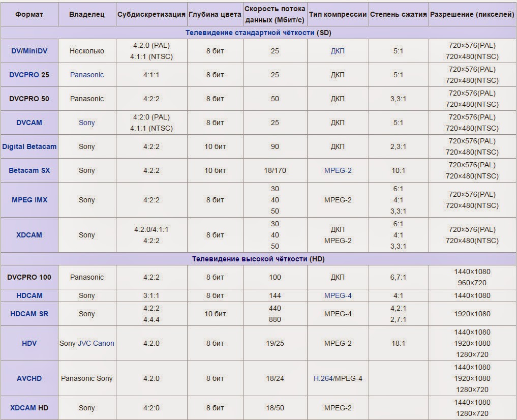Image resolution: width=517 pixels, height=420 pixels.
Task: Select the Владелец column header
Action: coord(87,15)
